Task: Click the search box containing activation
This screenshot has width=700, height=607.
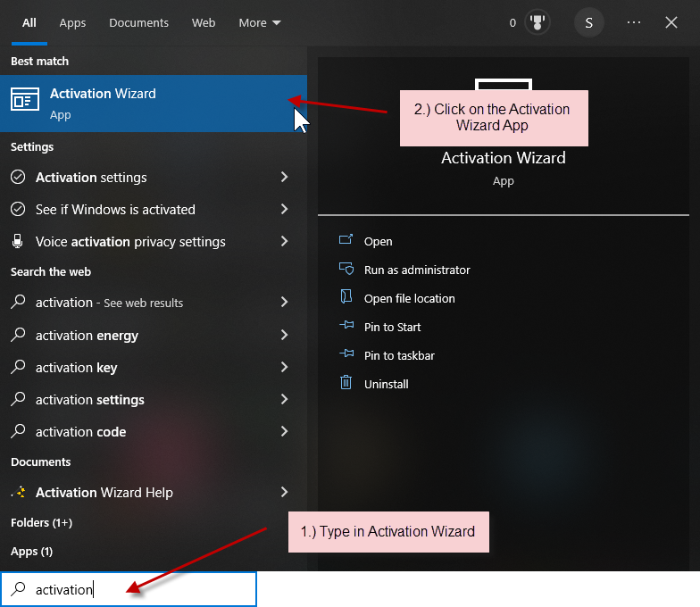Action: (x=129, y=589)
